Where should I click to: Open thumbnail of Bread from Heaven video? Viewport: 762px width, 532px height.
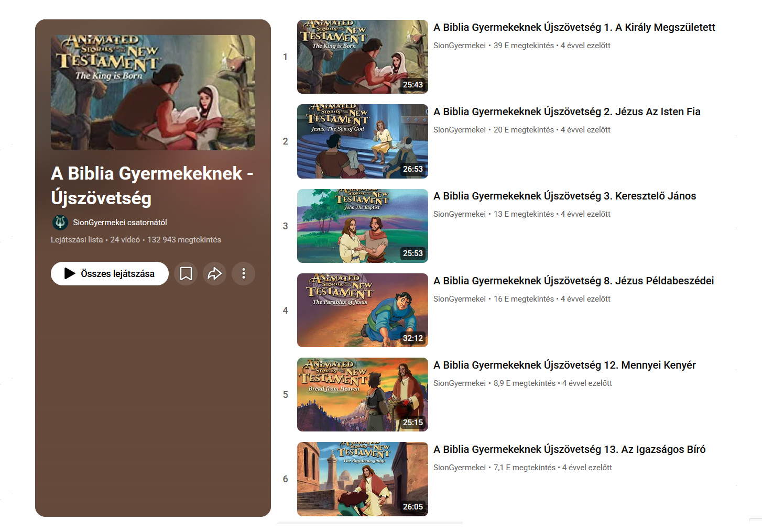pyautogui.click(x=362, y=394)
